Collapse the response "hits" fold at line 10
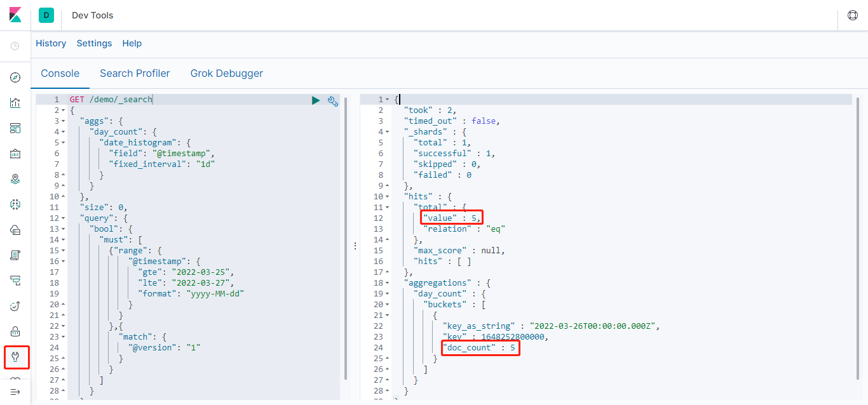 [x=388, y=197]
